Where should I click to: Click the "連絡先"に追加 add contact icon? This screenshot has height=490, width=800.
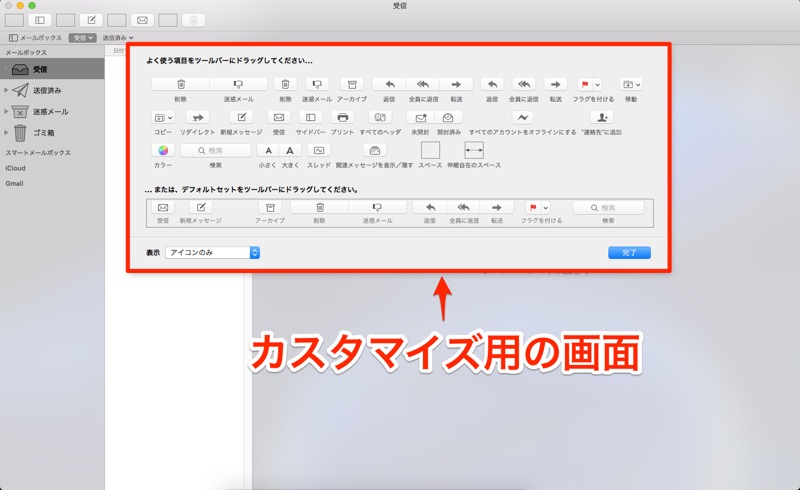602,117
